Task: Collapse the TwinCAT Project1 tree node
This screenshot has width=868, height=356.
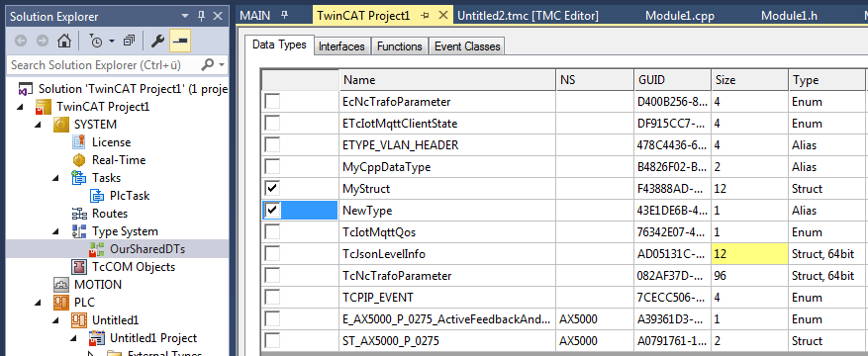Action: click(21, 107)
